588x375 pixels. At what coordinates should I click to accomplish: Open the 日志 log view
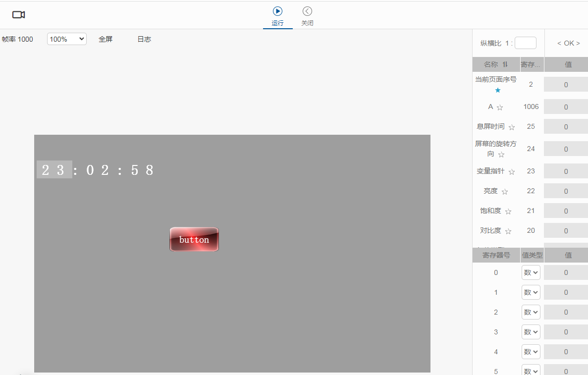[x=144, y=39]
